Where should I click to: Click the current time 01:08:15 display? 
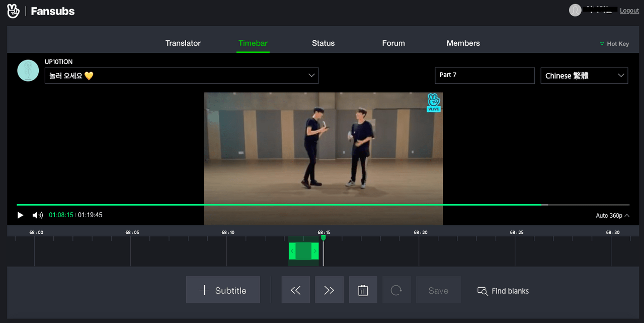(61, 215)
